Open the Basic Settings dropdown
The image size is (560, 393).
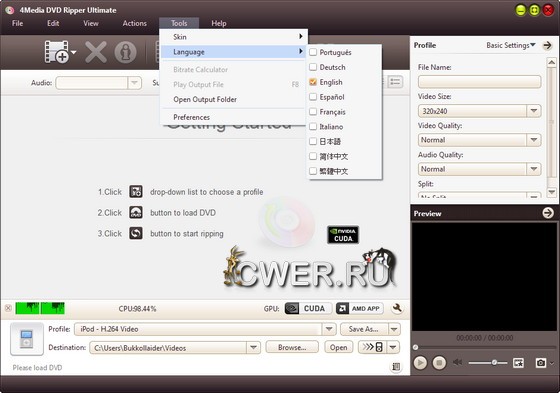511,45
